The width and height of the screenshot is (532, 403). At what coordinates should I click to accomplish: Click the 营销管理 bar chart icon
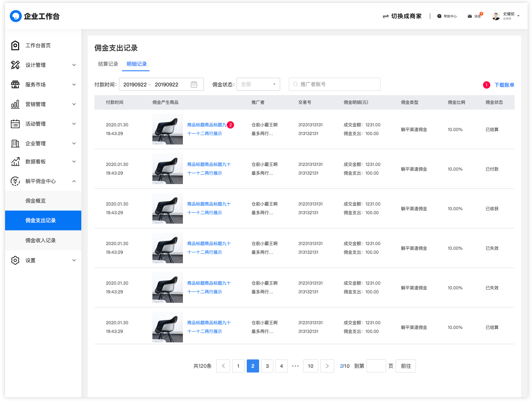click(x=15, y=104)
